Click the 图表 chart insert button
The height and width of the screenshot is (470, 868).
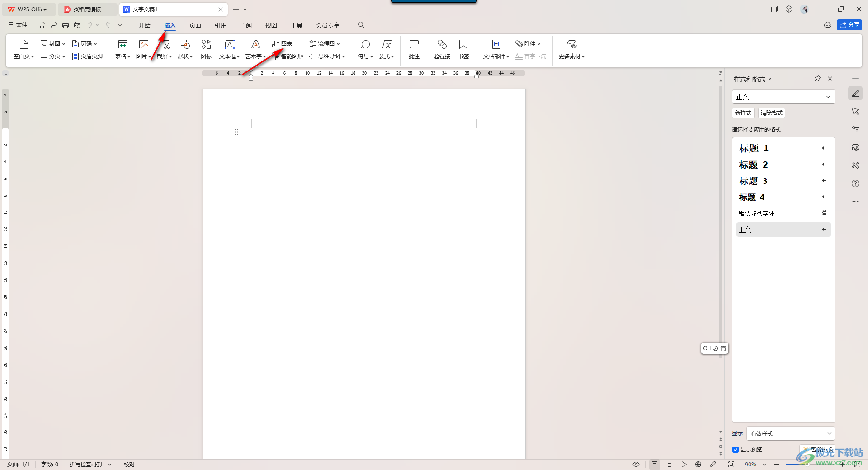point(282,44)
